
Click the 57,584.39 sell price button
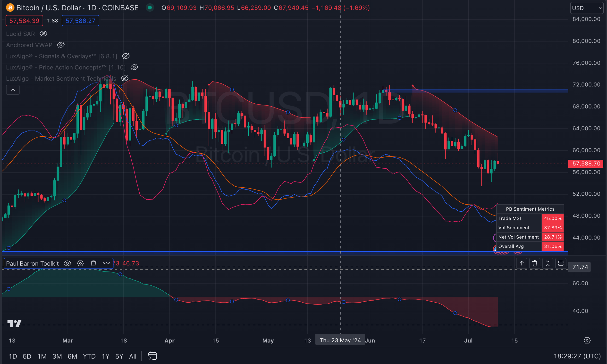tap(24, 21)
